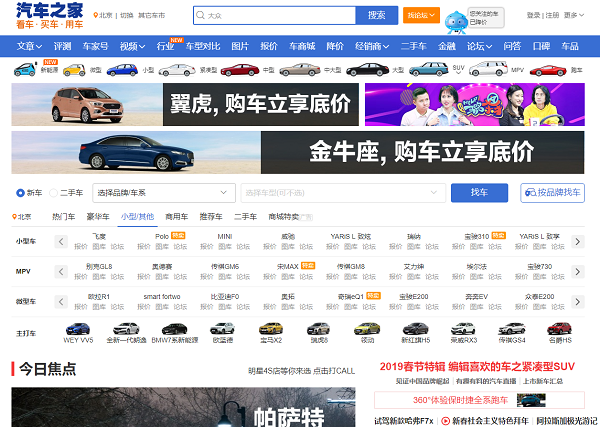
Task: Open the BMW7系新能源 car thumbnail
Action: (174, 329)
